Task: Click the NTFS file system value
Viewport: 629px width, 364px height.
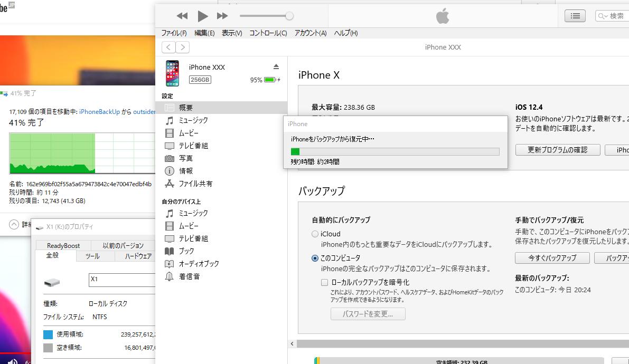Action: (100, 317)
